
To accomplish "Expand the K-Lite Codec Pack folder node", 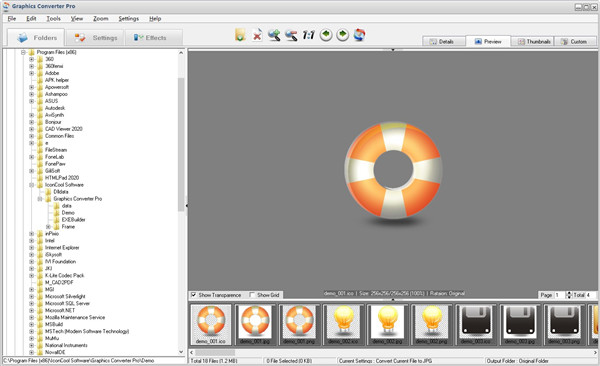I will pos(32,275).
